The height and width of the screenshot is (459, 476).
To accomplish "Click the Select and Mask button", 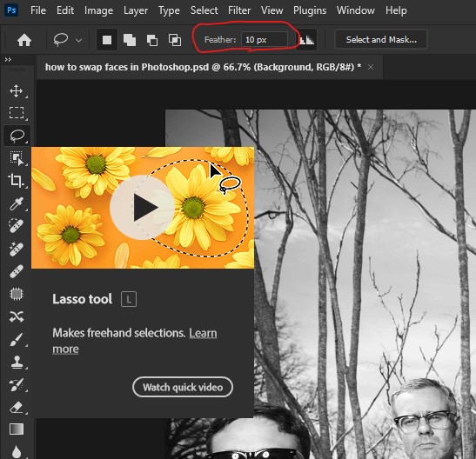I will (x=381, y=40).
